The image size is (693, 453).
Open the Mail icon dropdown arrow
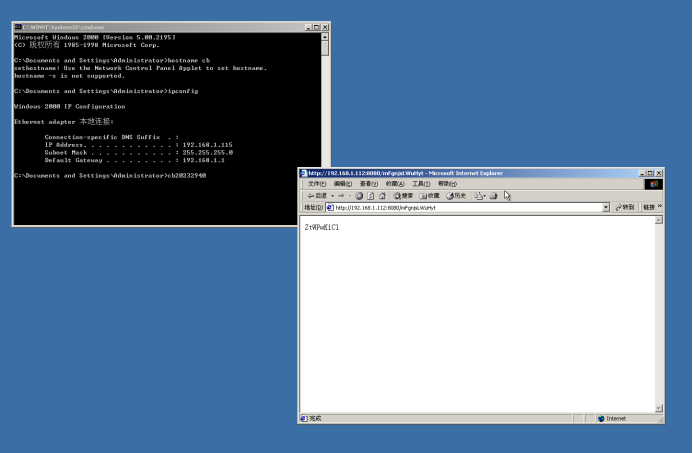(485, 196)
